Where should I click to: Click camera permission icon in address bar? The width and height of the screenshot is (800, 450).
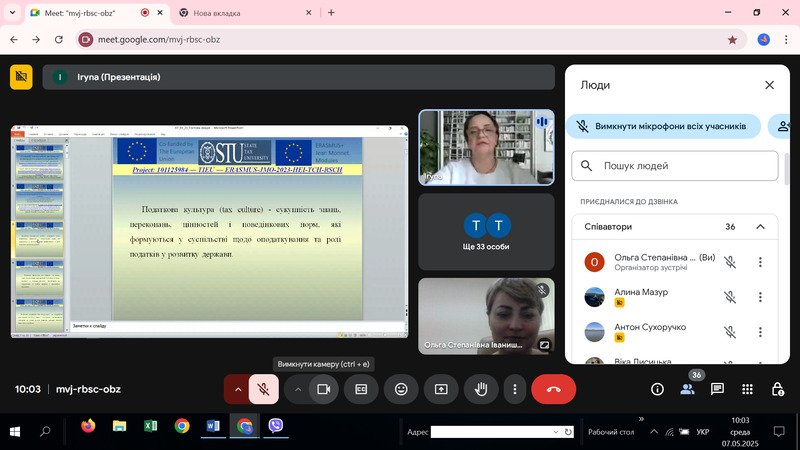(x=86, y=39)
